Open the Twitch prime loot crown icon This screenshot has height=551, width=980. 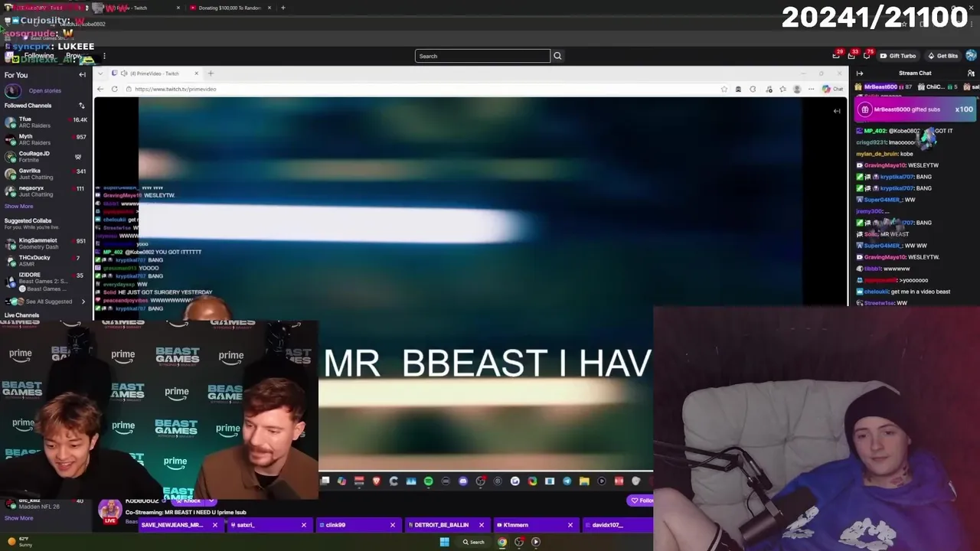click(x=836, y=56)
